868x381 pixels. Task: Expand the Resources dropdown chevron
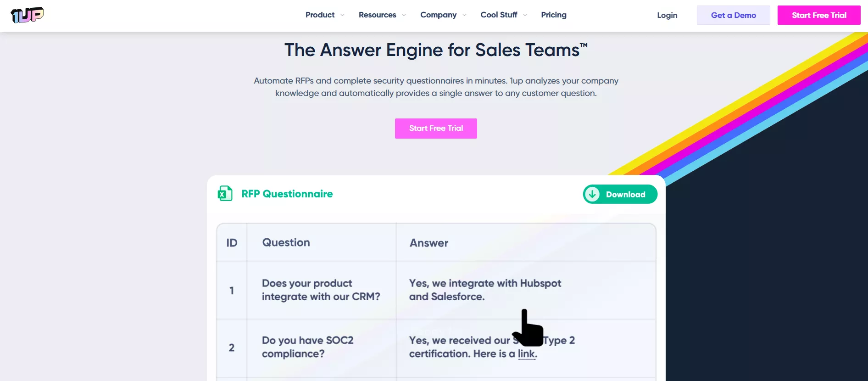click(x=404, y=15)
